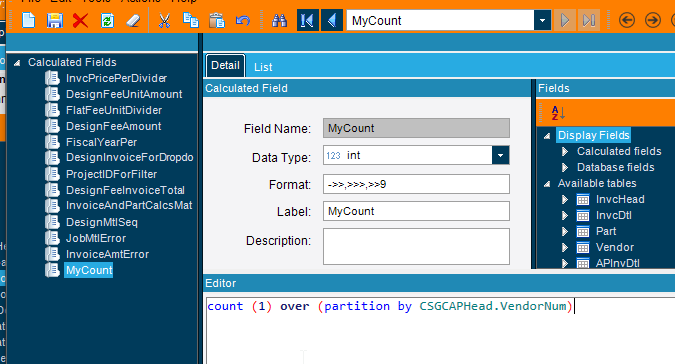Viewport: 675px width, 364px height.
Task: Click the MyCount navigation text box
Action: point(440,20)
